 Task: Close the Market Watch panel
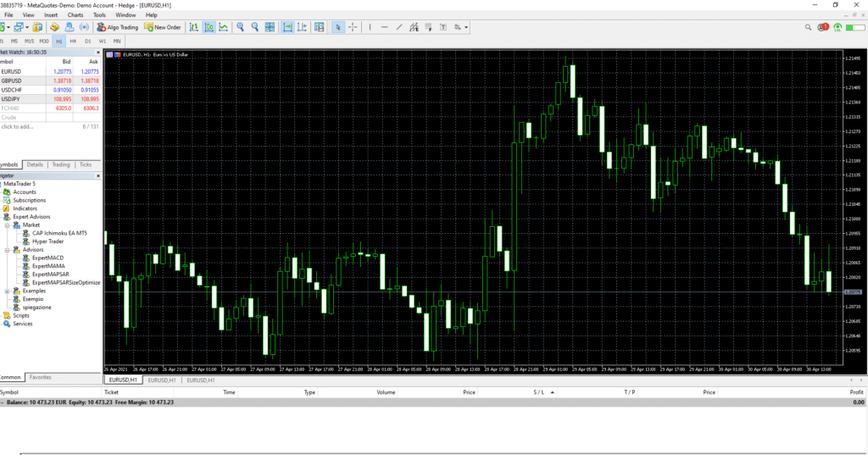click(98, 53)
